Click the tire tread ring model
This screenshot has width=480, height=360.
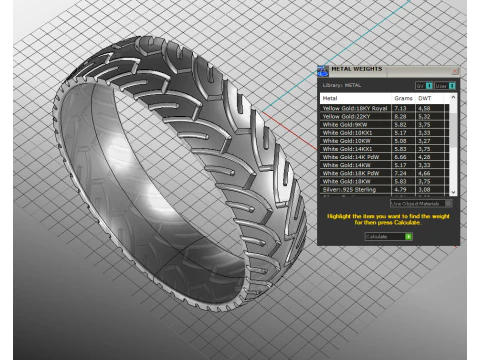click(180, 173)
